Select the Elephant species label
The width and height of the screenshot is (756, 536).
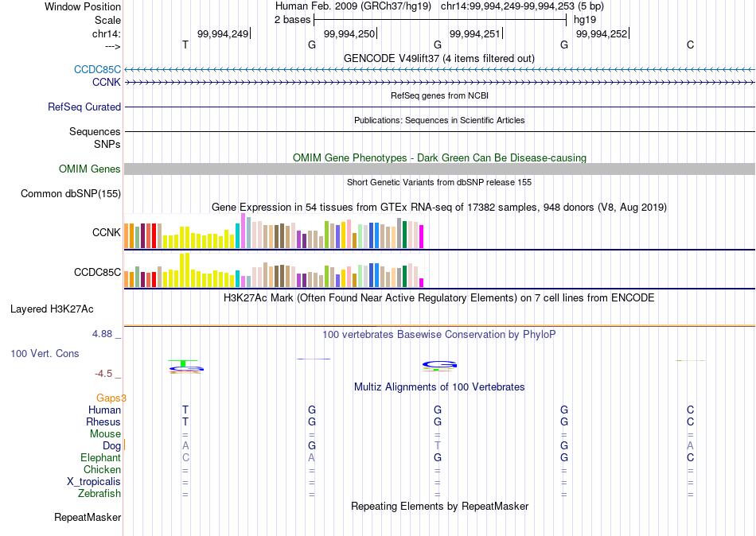point(101,457)
